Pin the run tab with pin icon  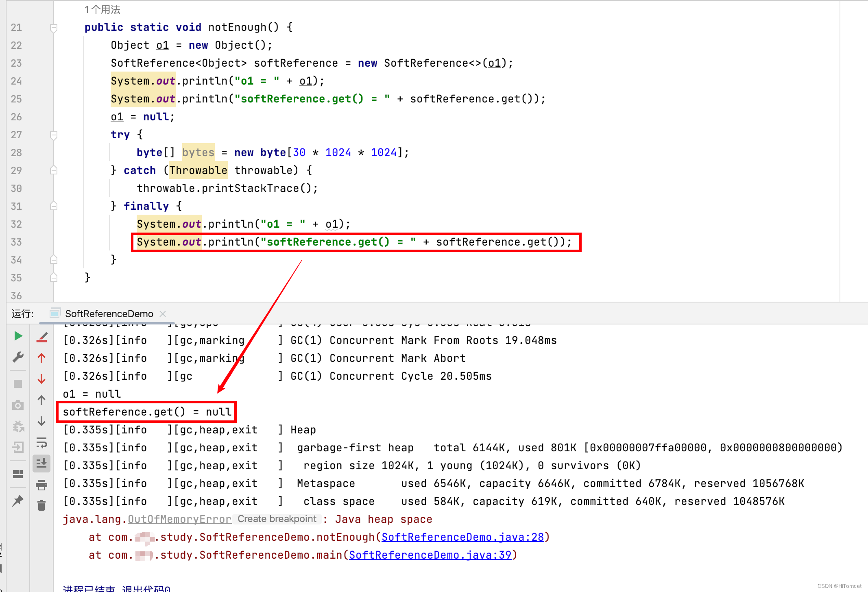(18, 501)
